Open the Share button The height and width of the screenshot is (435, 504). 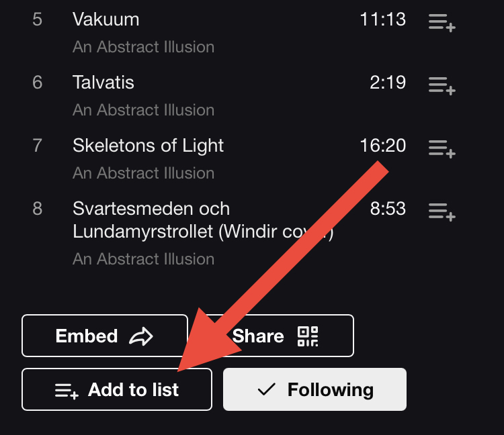(271, 336)
